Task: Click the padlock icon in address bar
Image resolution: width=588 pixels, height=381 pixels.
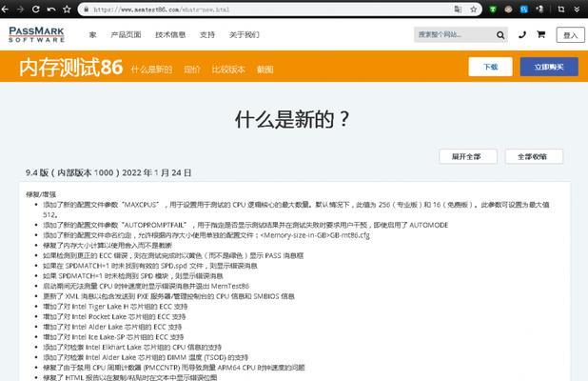Action: pos(87,10)
